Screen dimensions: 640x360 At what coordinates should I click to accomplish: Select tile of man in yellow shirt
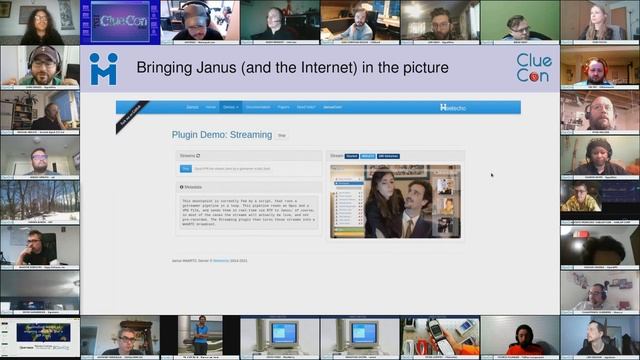pyautogui.click(x=600, y=202)
